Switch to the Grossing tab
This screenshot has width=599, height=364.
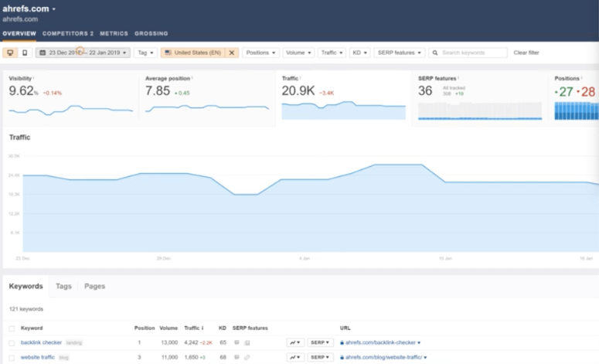pyautogui.click(x=151, y=33)
